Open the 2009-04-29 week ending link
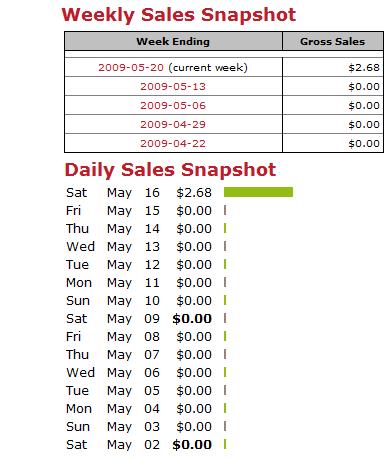 point(173,125)
